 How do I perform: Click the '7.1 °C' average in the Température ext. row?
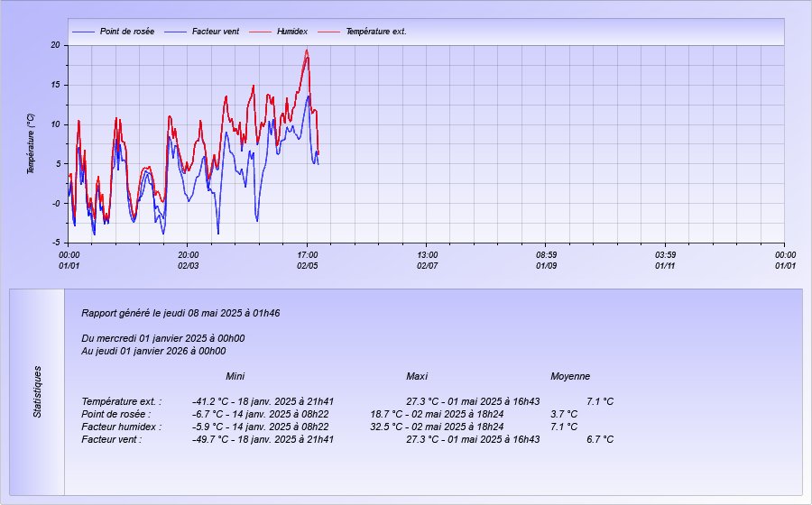click(600, 401)
